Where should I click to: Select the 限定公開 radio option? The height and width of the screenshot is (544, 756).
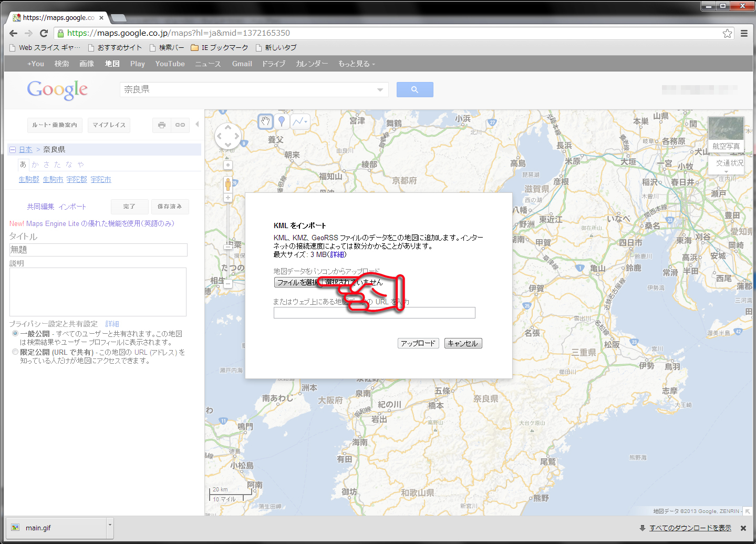[15, 352]
